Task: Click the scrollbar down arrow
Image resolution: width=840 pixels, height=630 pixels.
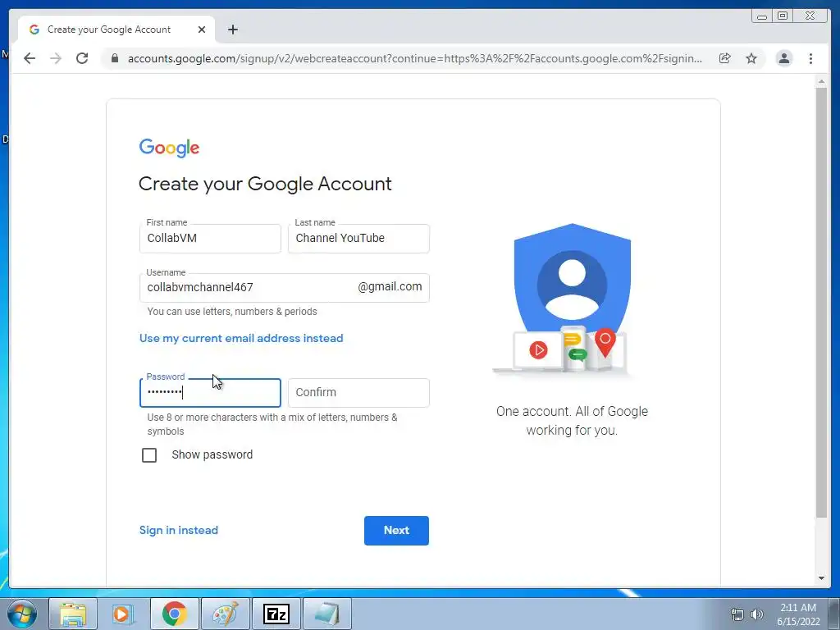Action: (x=821, y=578)
